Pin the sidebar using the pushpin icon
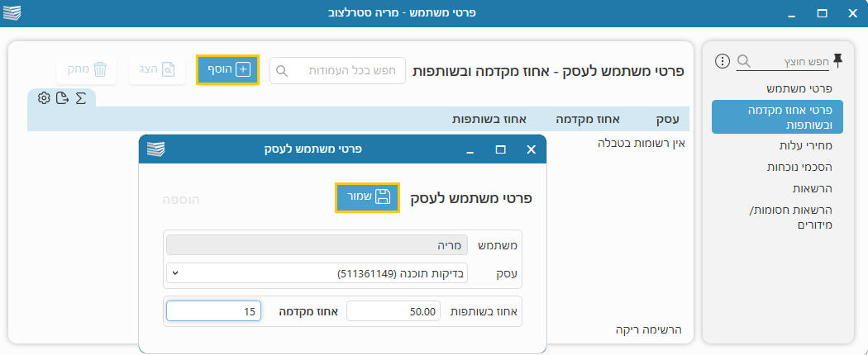This screenshot has height=355, width=868. (838, 60)
